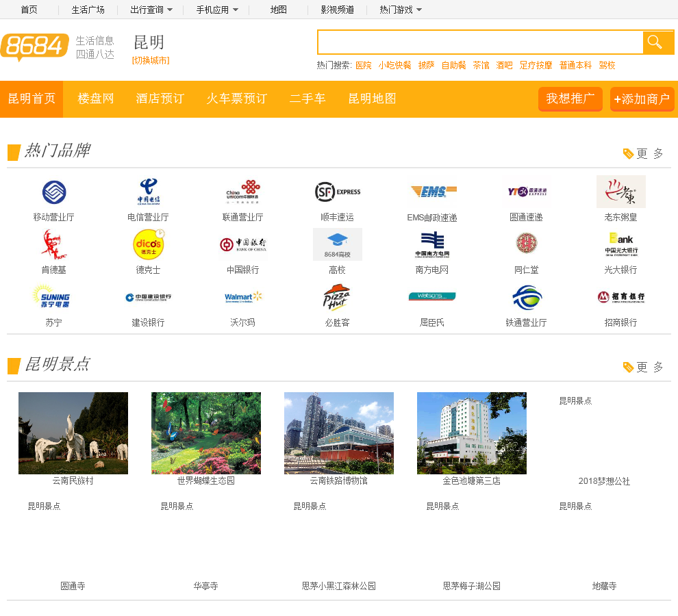Open the Pizza Hut 必胜客 logo

(x=337, y=298)
